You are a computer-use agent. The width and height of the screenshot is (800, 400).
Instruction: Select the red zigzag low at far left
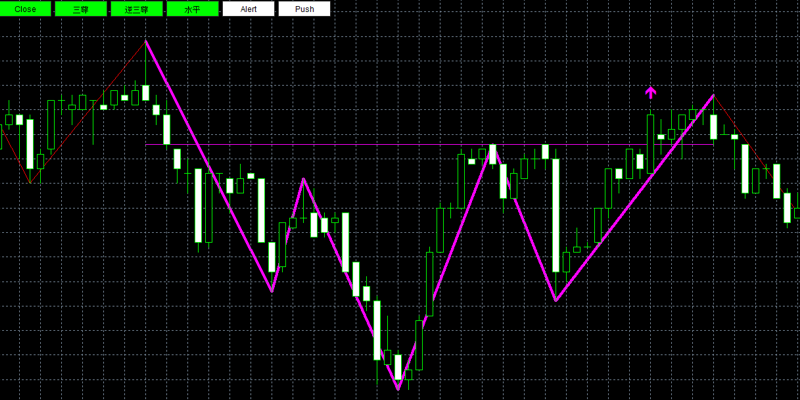pos(31,183)
